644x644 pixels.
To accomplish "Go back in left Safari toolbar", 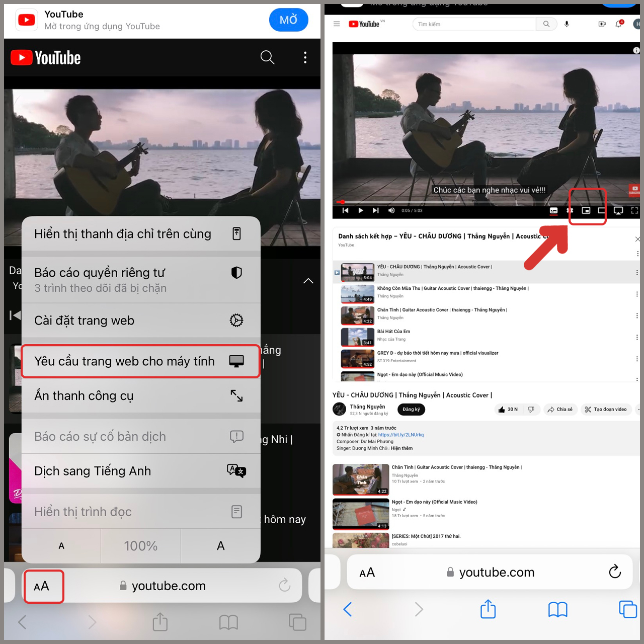I will point(22,622).
